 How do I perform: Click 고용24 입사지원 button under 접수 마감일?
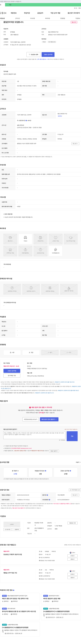click(12, 371)
